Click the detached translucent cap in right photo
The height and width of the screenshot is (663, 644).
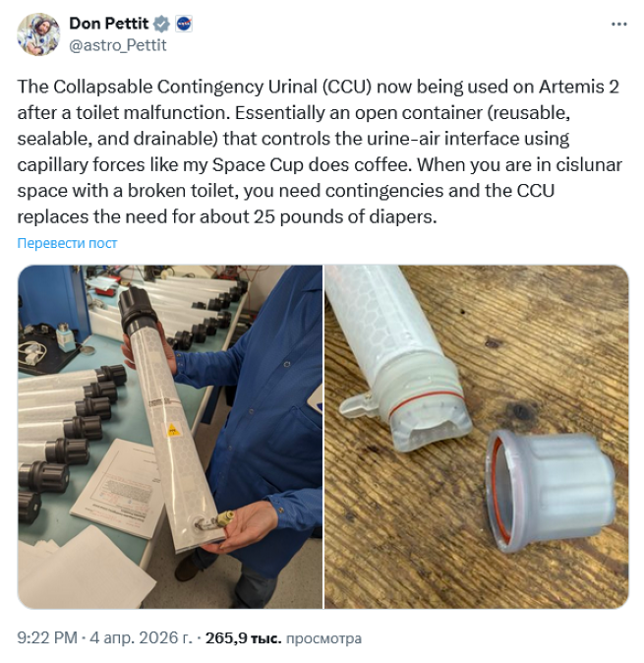pos(550,491)
